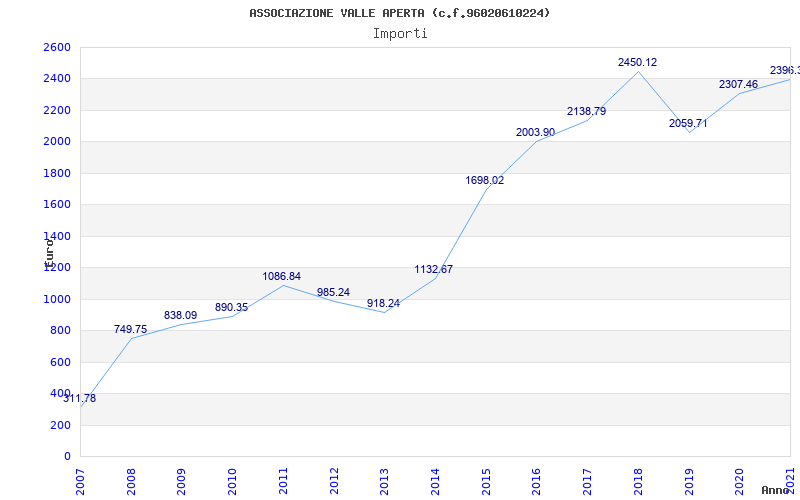Select the 1132.67 data label
Image resolution: width=800 pixels, height=500 pixels.
[434, 269]
